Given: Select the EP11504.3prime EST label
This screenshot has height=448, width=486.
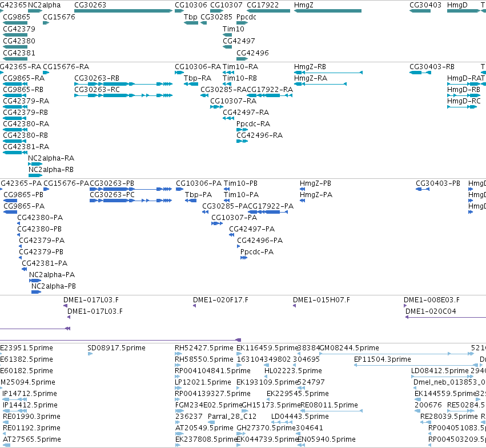Looking at the screenshot, I should [x=383, y=359].
